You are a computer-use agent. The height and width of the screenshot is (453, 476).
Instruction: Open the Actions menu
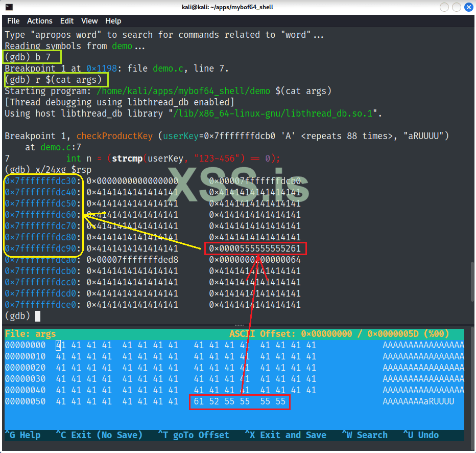(40, 21)
